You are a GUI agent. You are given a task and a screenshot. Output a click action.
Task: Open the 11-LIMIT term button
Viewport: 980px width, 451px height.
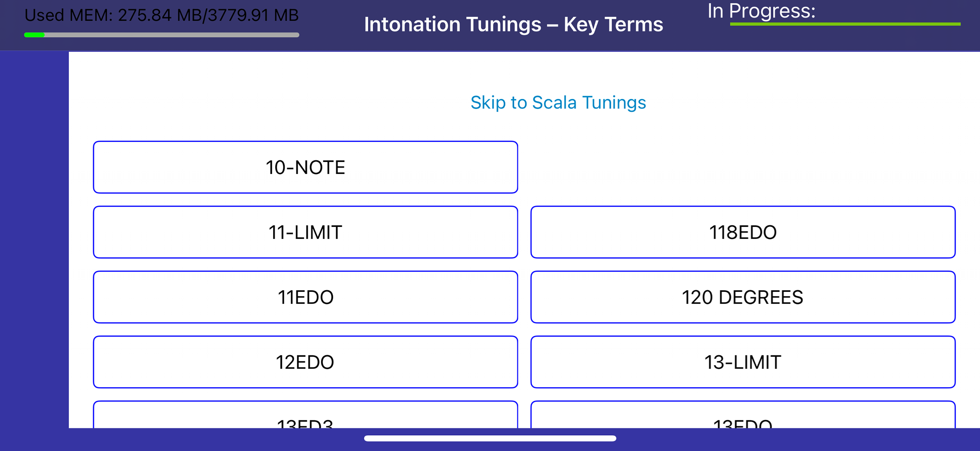point(305,232)
